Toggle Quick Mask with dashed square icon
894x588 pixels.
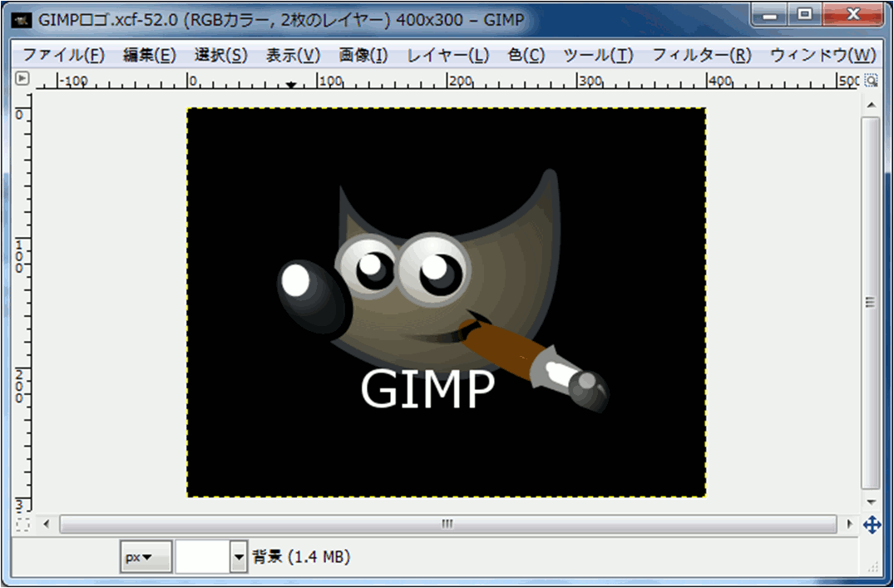point(22,525)
